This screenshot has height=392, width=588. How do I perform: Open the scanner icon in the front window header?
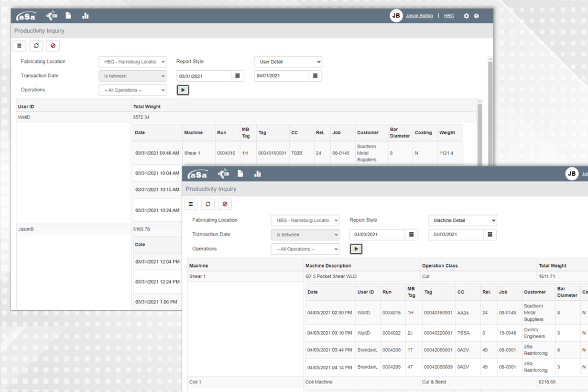tap(223, 174)
